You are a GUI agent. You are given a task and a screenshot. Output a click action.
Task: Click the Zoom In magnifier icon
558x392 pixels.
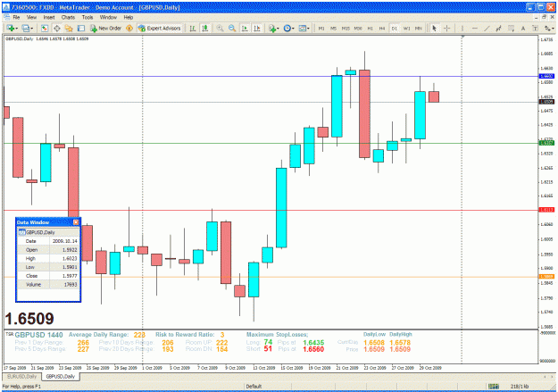[x=220, y=28]
